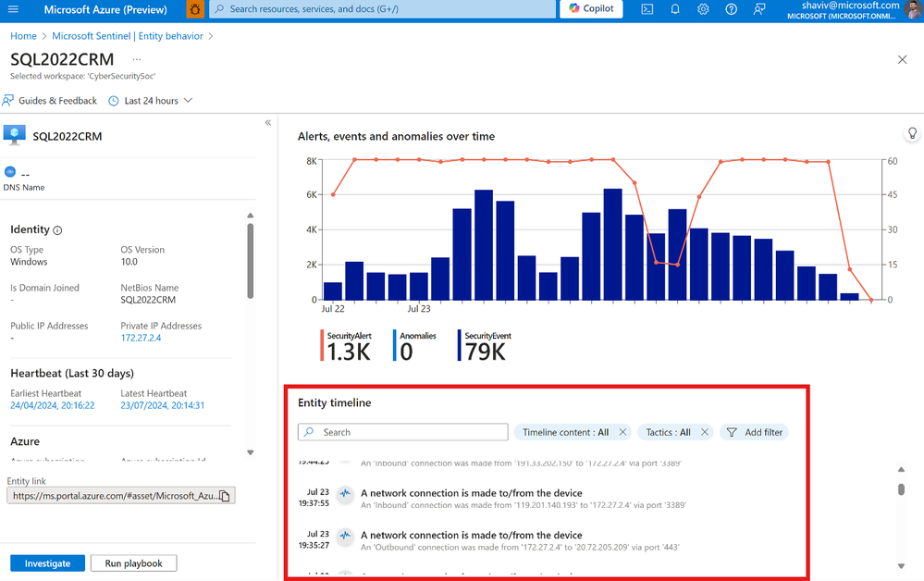Open the account avatar menu
Image resolution: width=924 pixels, height=581 pixels.
pyautogui.click(x=913, y=9)
